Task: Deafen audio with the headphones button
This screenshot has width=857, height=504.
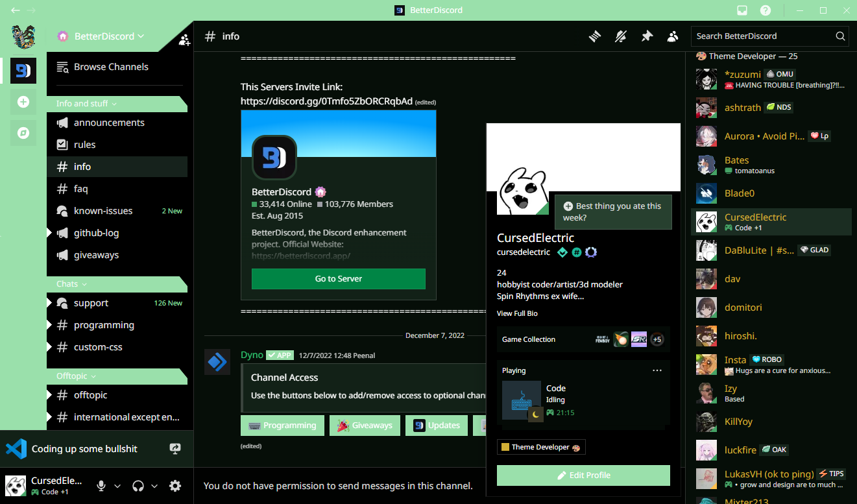Action: click(x=138, y=486)
